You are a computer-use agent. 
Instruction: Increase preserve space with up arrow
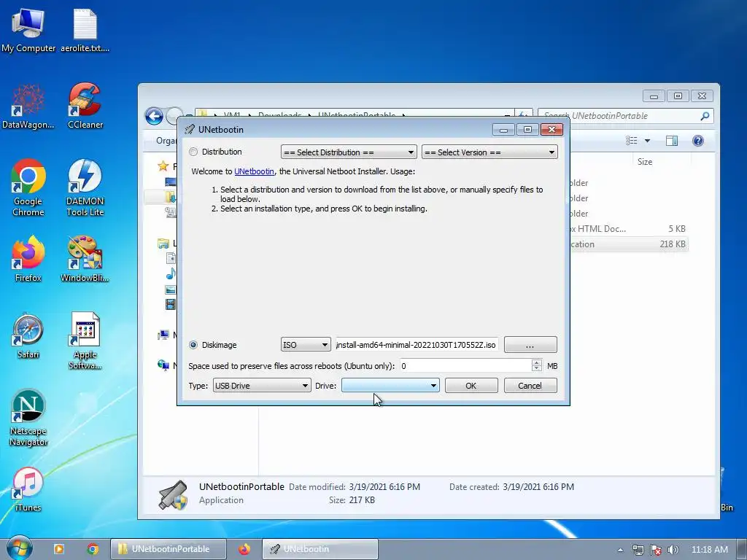pyautogui.click(x=537, y=362)
